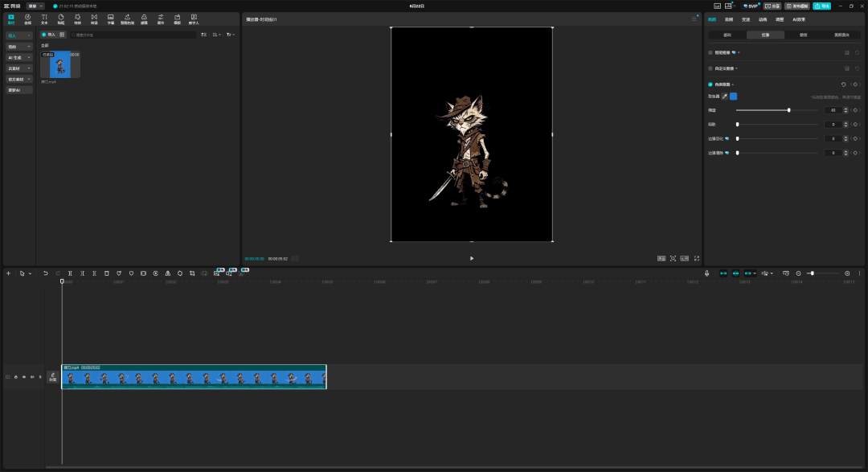
Task: Click the timeline zoom slider
Action: click(822, 273)
